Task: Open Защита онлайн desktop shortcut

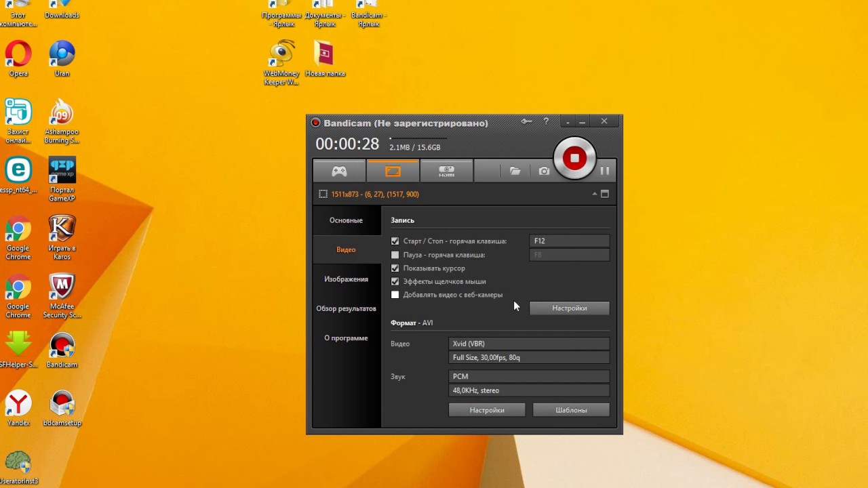Action: pyautogui.click(x=18, y=122)
